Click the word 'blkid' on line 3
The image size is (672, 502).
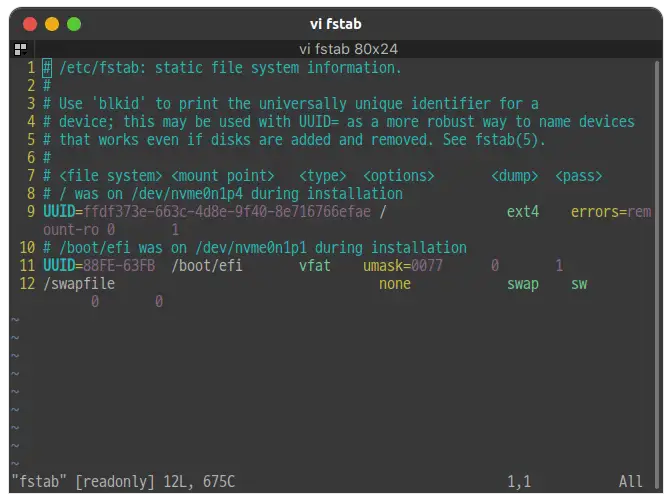point(119,104)
